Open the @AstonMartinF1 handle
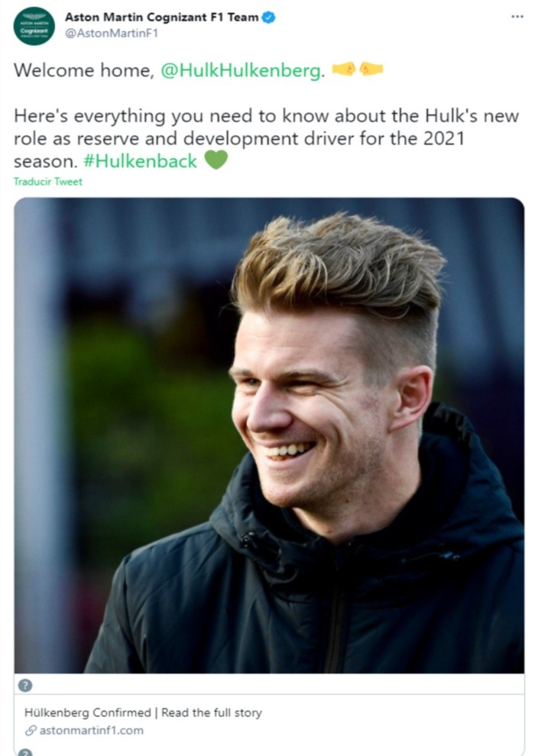The height and width of the screenshot is (756, 535). coord(112,34)
